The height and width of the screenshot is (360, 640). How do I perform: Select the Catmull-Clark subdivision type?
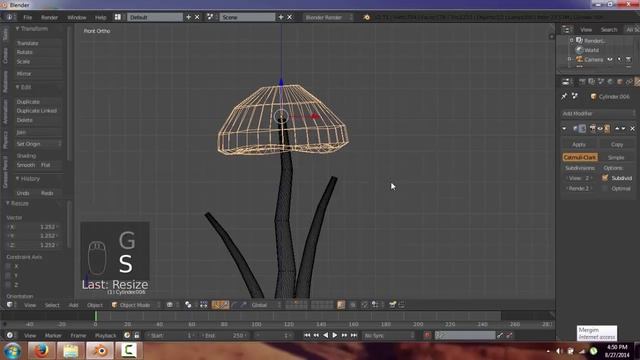580,157
